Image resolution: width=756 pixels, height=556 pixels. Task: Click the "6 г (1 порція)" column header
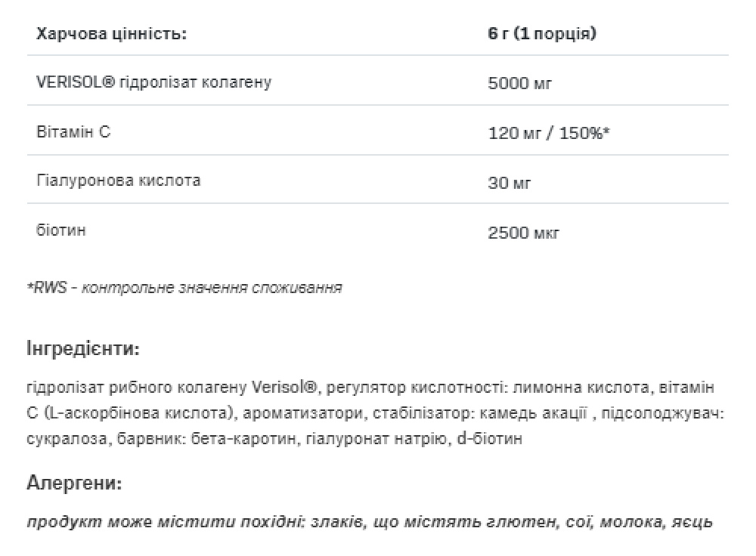(542, 34)
